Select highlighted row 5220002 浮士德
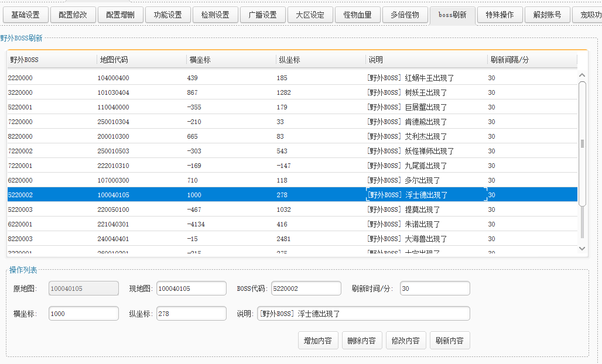 pos(292,194)
